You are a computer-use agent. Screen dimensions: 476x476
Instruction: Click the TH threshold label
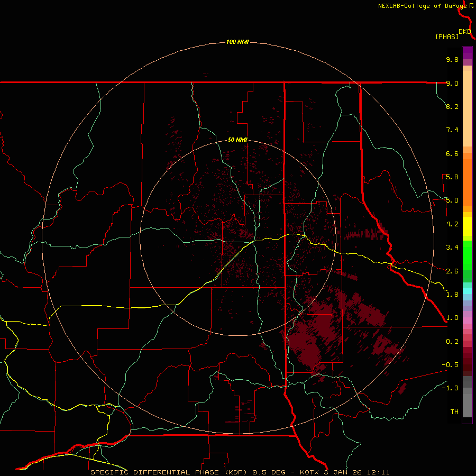454,412
